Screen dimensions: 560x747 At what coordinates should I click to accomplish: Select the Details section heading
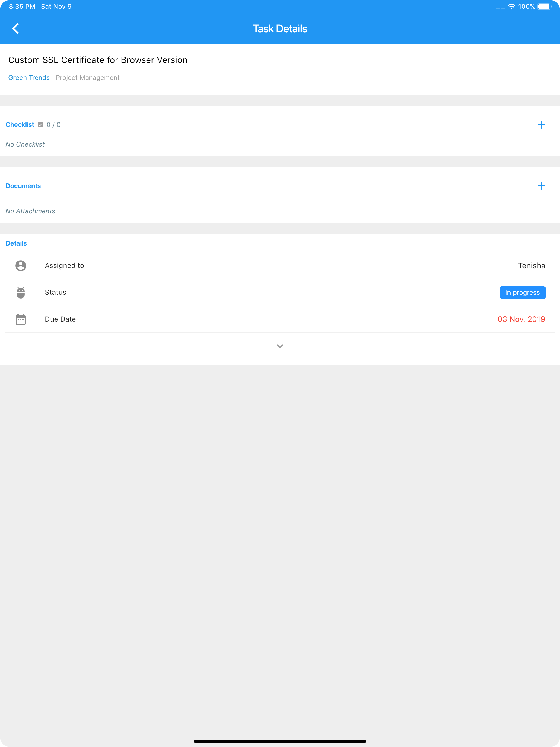click(x=16, y=243)
